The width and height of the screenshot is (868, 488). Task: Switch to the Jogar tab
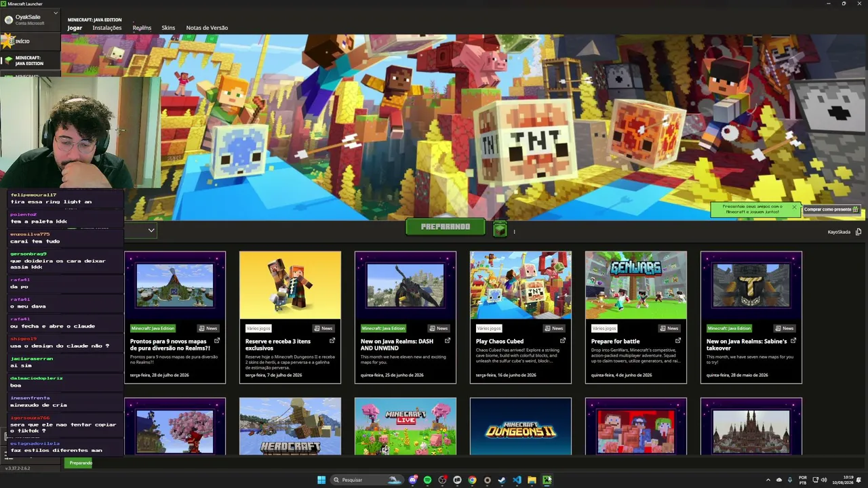pos(75,28)
